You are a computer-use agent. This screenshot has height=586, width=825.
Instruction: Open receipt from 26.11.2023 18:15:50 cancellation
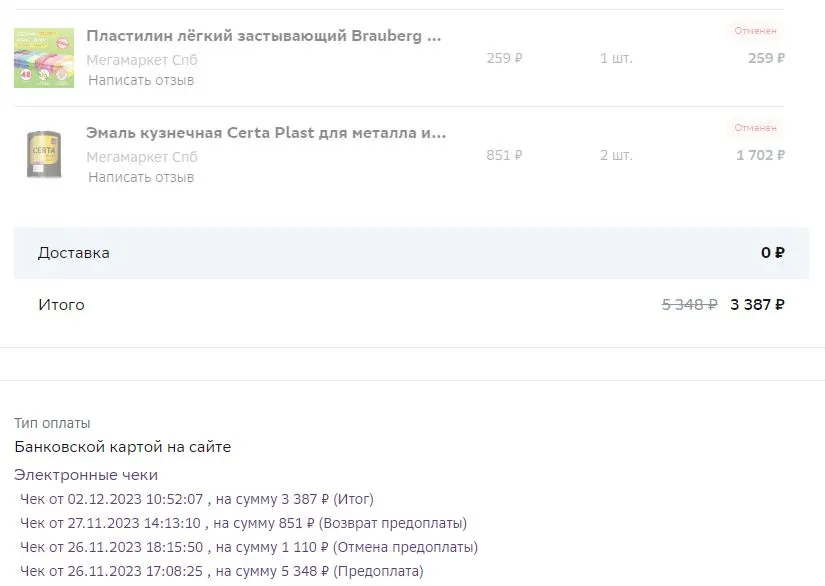coord(249,547)
